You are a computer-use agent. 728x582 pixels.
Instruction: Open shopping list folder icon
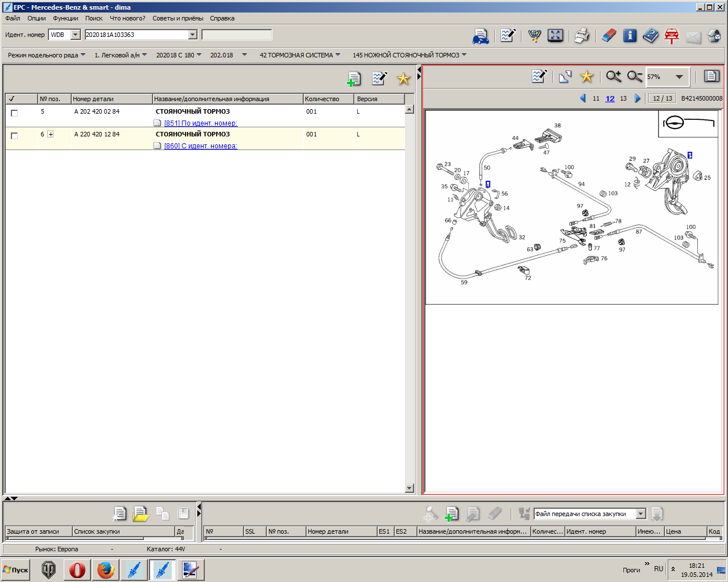click(x=140, y=514)
